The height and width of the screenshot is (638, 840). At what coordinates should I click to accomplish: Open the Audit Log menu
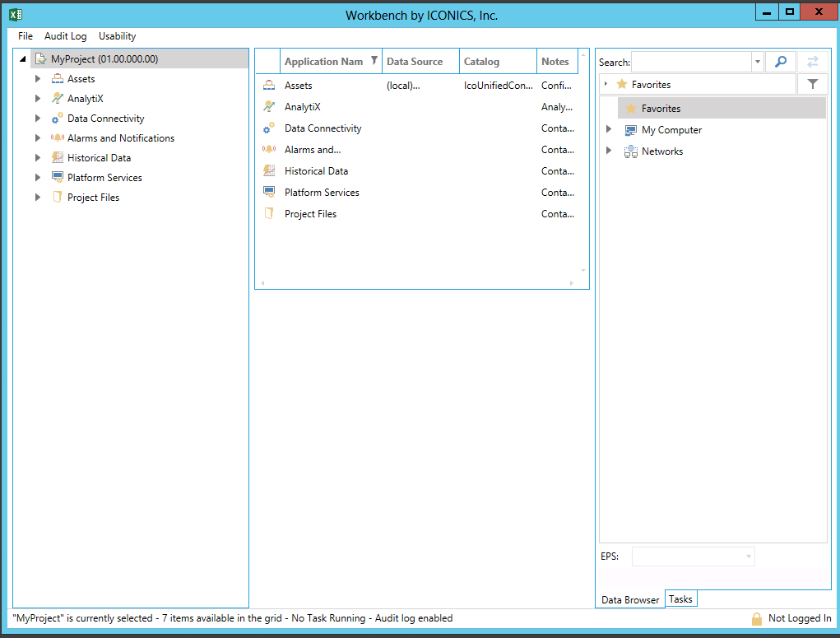click(65, 36)
